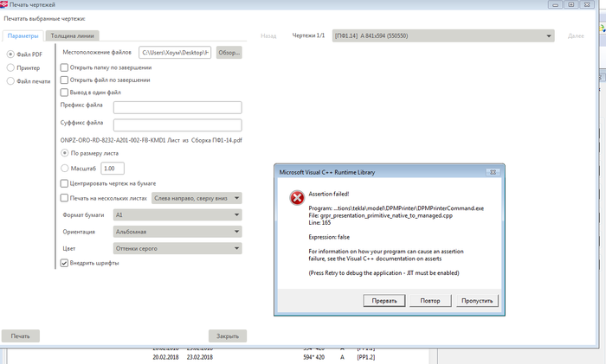606x364 pixels.
Task: Click the Tekla app icon in title bar
Action: (x=3, y=4)
